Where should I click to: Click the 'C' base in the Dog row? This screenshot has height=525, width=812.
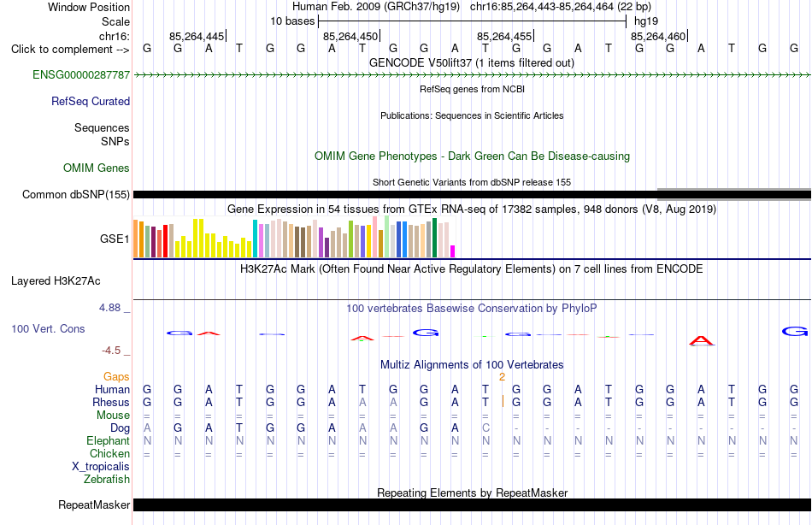(485, 428)
